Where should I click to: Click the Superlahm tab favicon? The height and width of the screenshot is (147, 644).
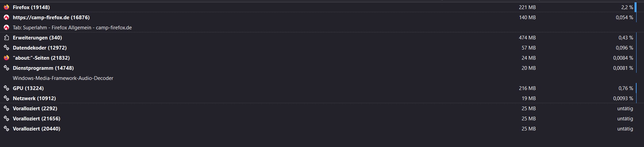[x=6, y=27]
